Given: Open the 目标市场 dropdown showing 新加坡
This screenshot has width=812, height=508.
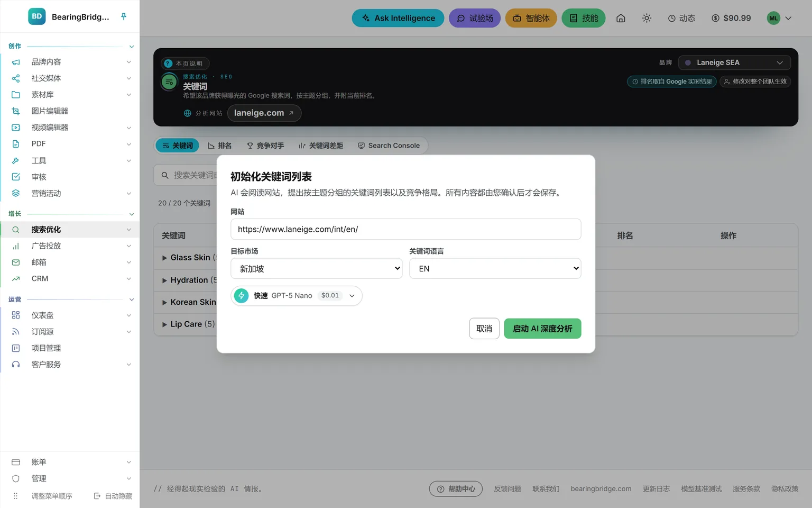Looking at the screenshot, I should [317, 268].
